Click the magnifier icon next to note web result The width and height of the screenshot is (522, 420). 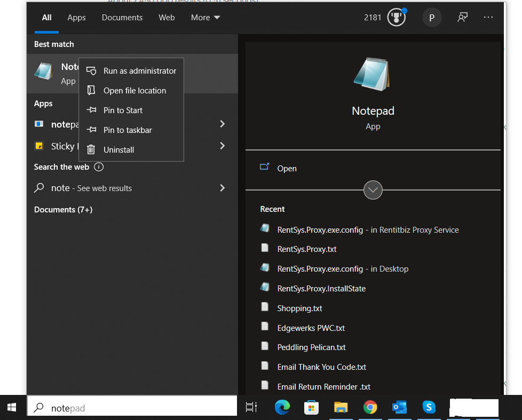pos(39,188)
